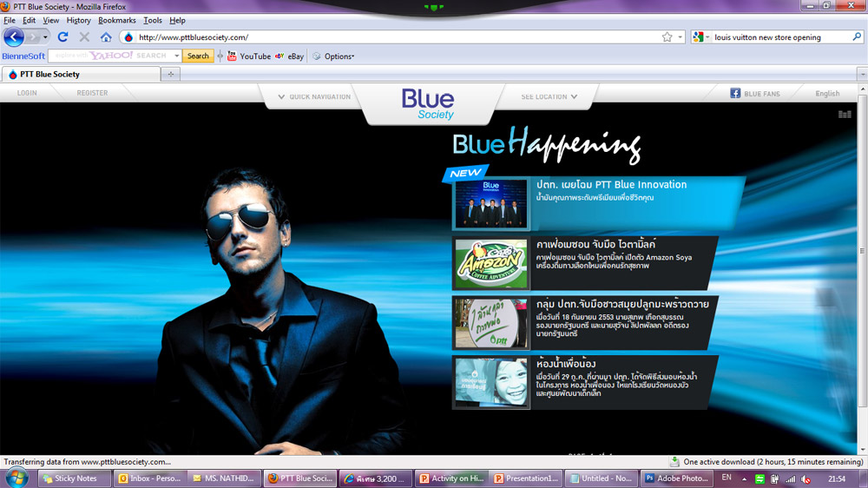Show hidden tray icons arrow
This screenshot has width=868, height=488.
[x=744, y=479]
